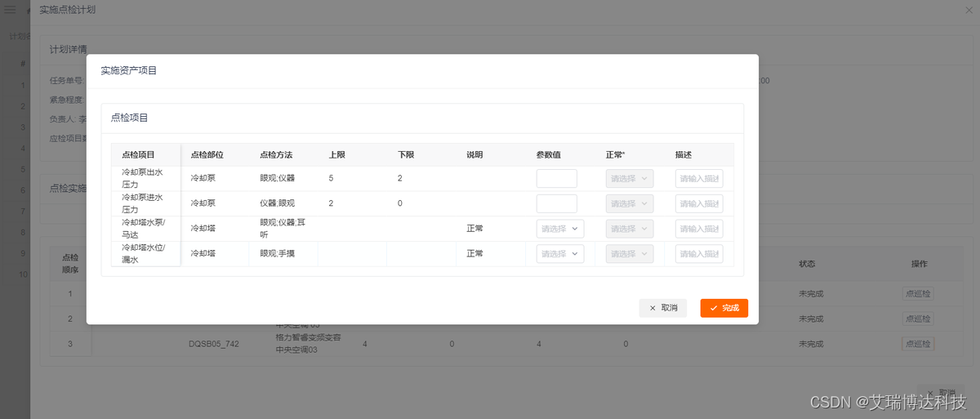Click DQSB05_742 cell in background table
The width and height of the screenshot is (980, 419).
(214, 344)
